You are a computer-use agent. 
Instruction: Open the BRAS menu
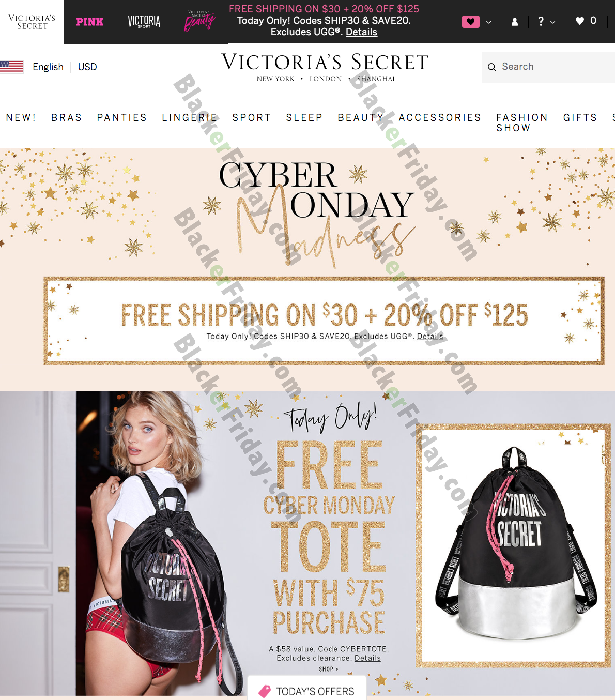click(x=67, y=117)
